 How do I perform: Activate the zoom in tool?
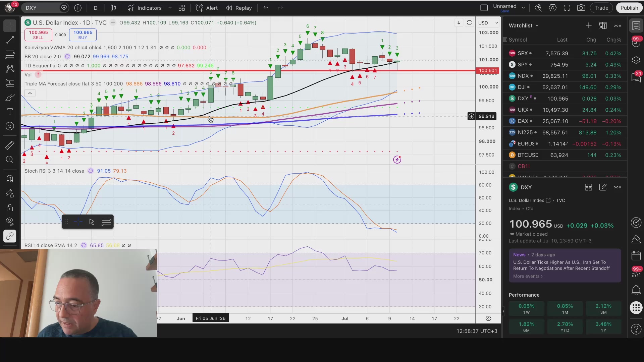pos(10,160)
